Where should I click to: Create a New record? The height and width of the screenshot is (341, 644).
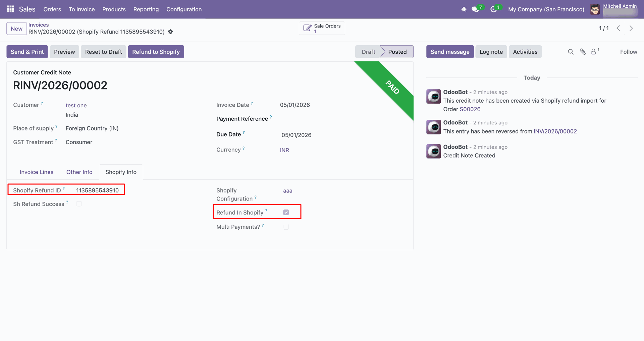tap(16, 29)
